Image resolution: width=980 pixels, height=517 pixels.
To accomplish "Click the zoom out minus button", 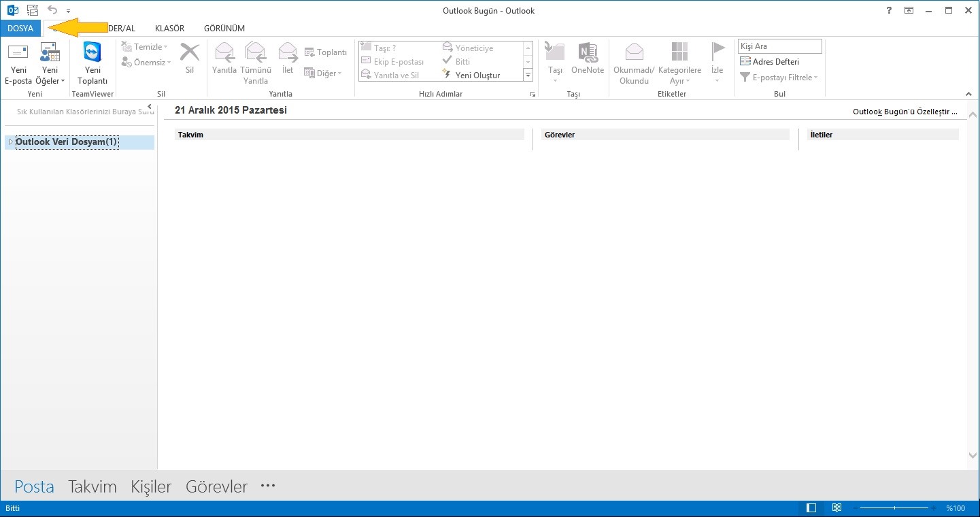I will point(855,508).
